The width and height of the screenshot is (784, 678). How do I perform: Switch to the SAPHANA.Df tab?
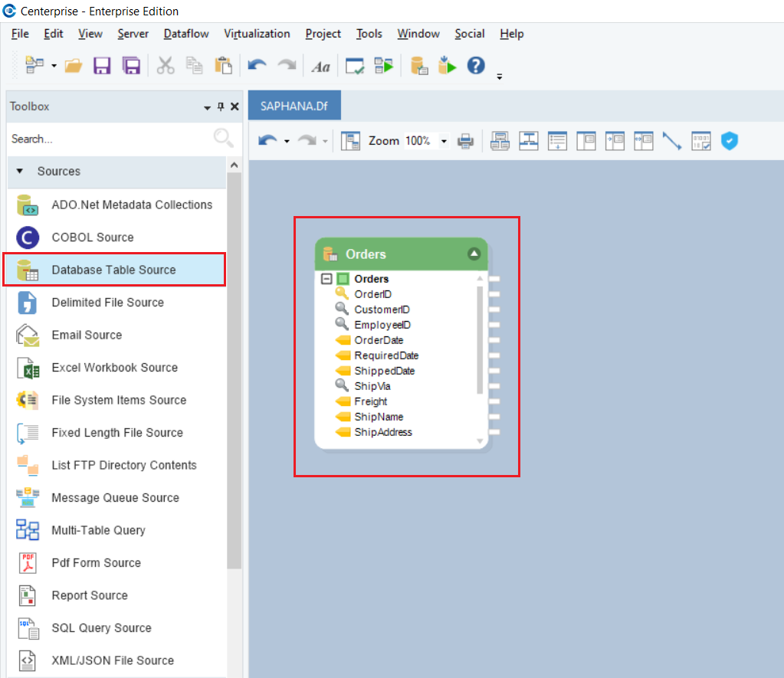pyautogui.click(x=294, y=106)
